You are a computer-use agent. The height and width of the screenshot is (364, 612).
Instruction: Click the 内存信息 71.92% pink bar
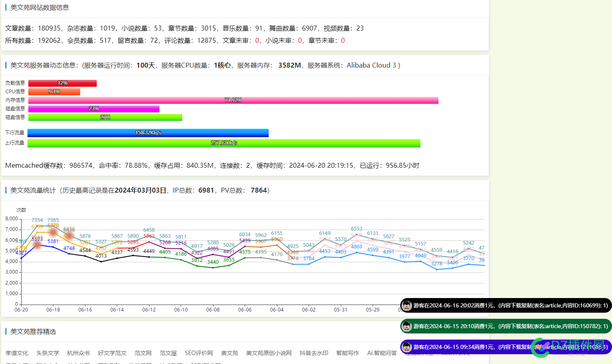tap(233, 100)
